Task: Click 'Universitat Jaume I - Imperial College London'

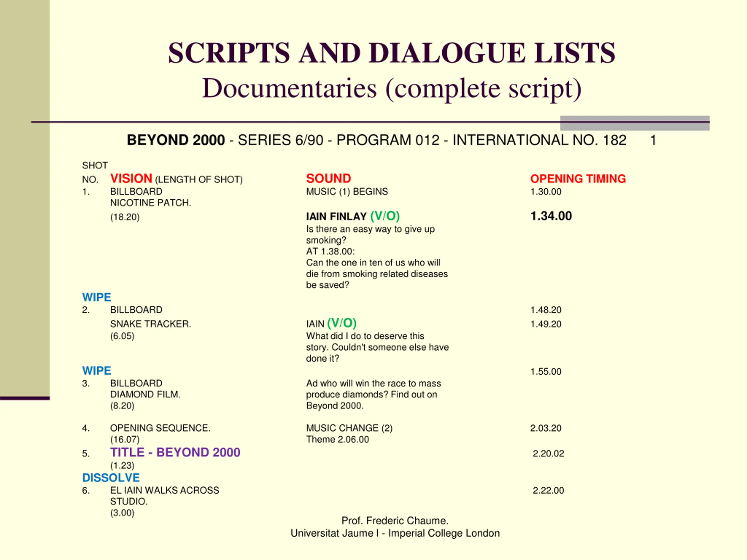Action: (395, 533)
